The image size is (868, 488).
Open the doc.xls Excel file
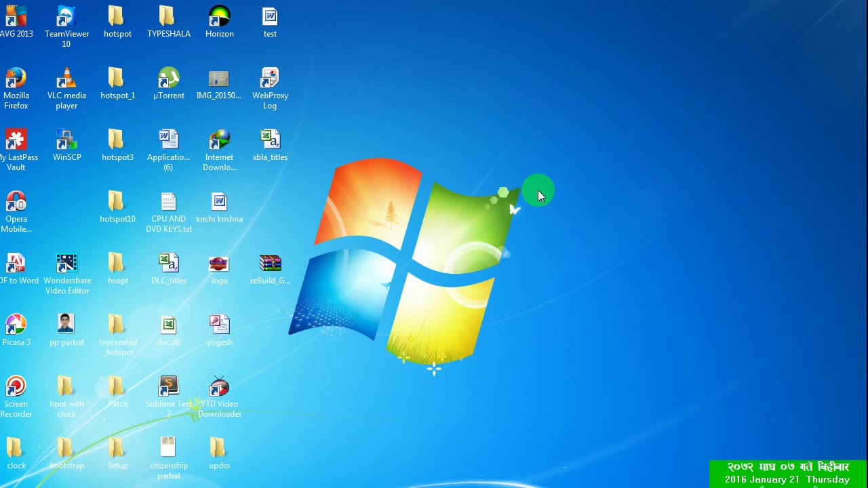coord(168,330)
